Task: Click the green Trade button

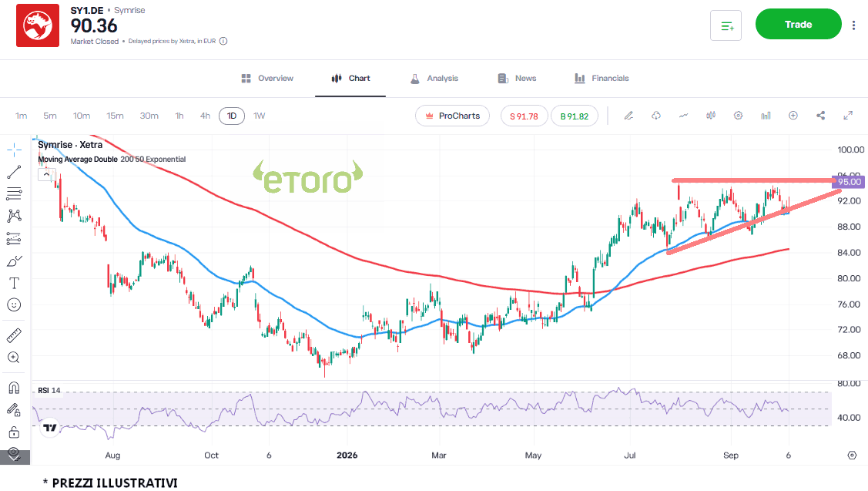Action: pos(798,25)
